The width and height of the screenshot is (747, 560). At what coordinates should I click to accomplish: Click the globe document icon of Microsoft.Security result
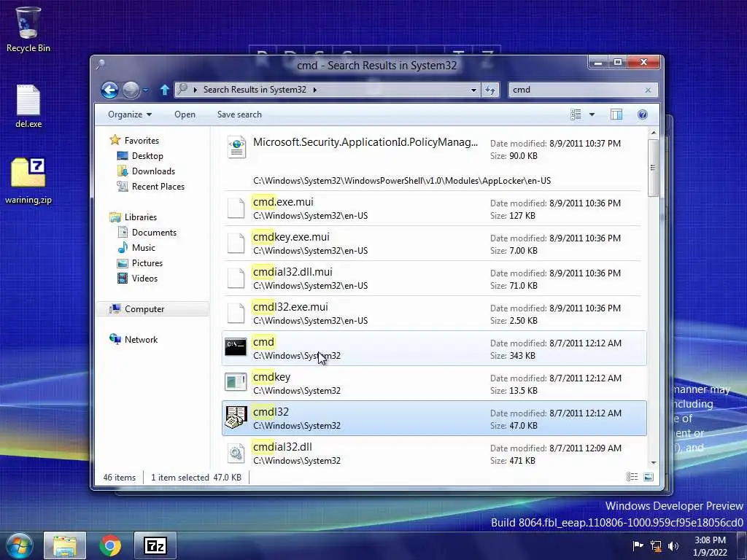pyautogui.click(x=236, y=147)
